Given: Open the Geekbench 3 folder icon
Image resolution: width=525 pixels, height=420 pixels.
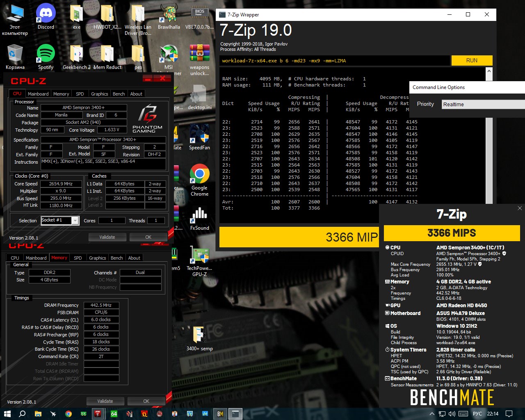Looking at the screenshot, I should (x=77, y=57).
